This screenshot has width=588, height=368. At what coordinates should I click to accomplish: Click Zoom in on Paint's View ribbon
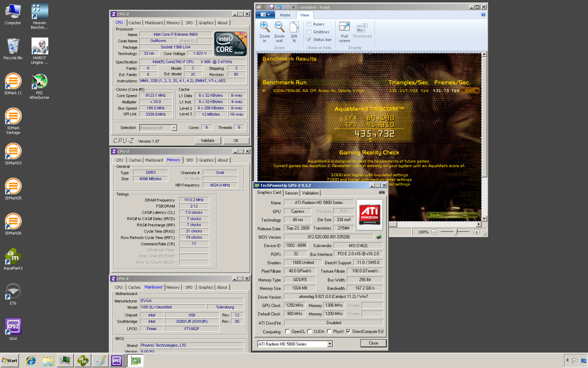[x=264, y=32]
